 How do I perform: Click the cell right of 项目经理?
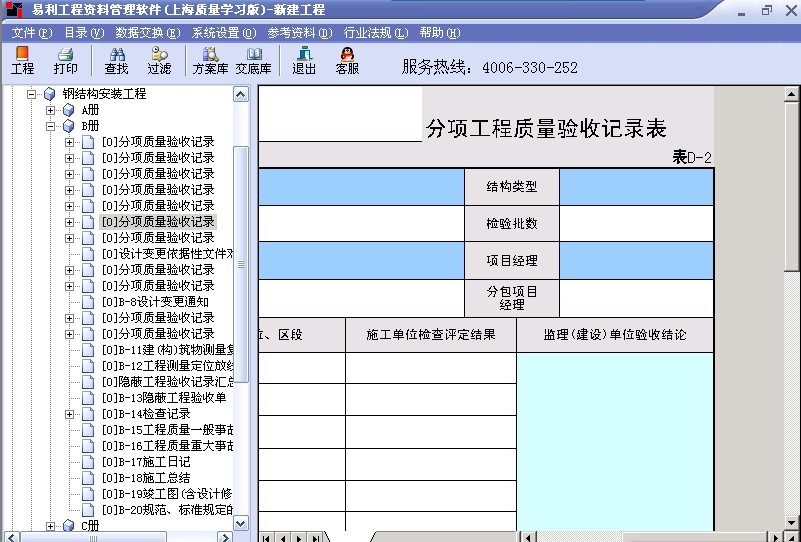[x=636, y=261]
